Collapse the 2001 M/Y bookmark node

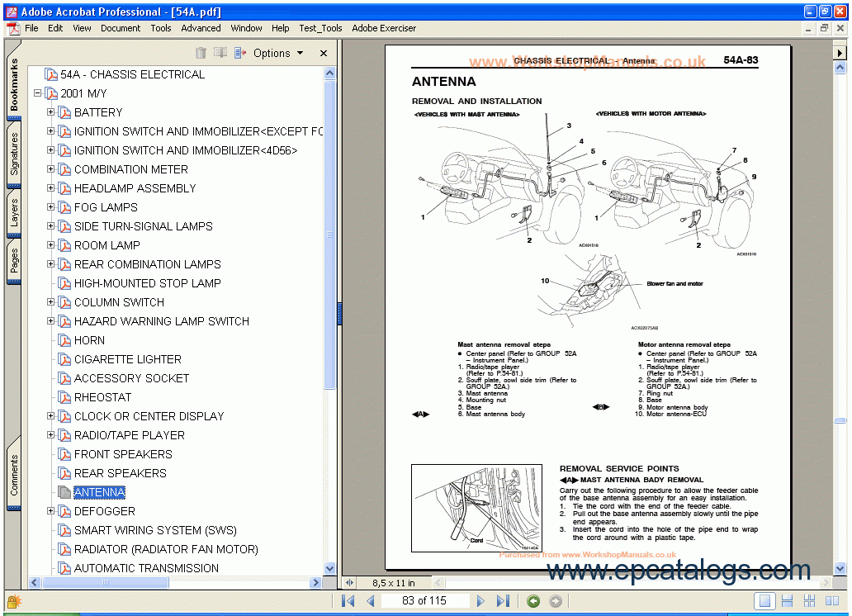coord(37,93)
